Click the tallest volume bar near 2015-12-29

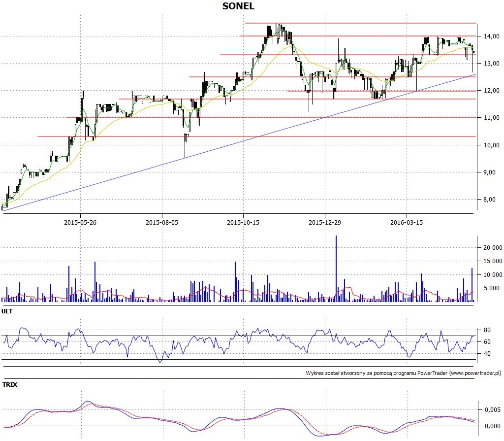pyautogui.click(x=336, y=269)
